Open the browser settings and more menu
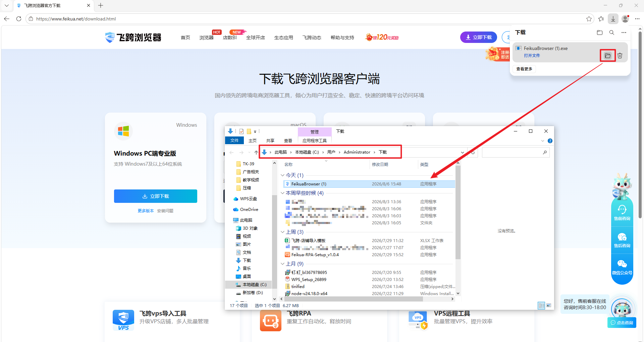 [x=637, y=19]
